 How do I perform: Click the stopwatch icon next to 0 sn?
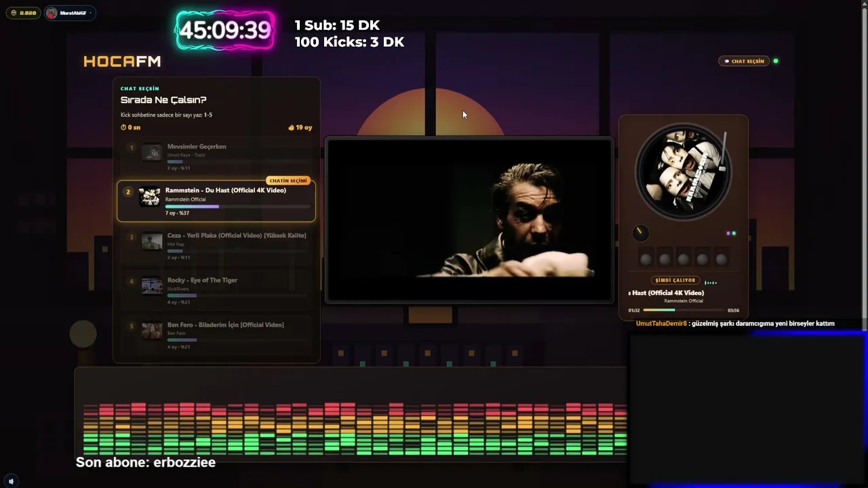pyautogui.click(x=123, y=127)
